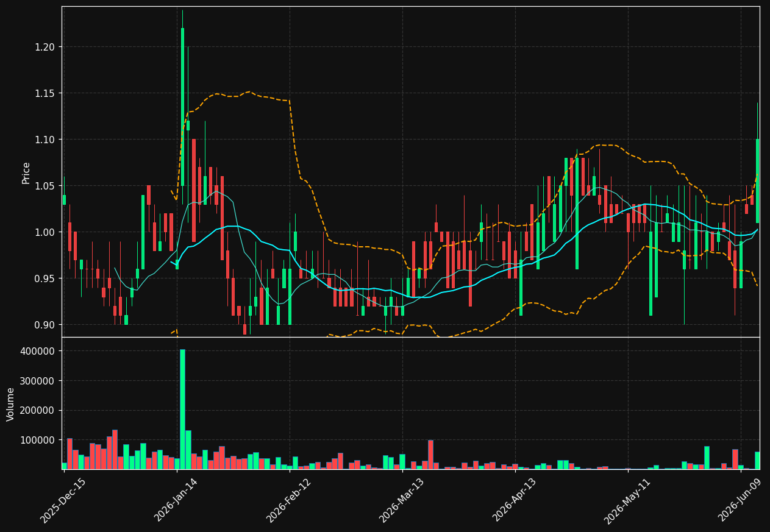Click the tall green candlestick peaking above 1.20
The width and height of the screenshot is (770, 532).
click(x=182, y=107)
